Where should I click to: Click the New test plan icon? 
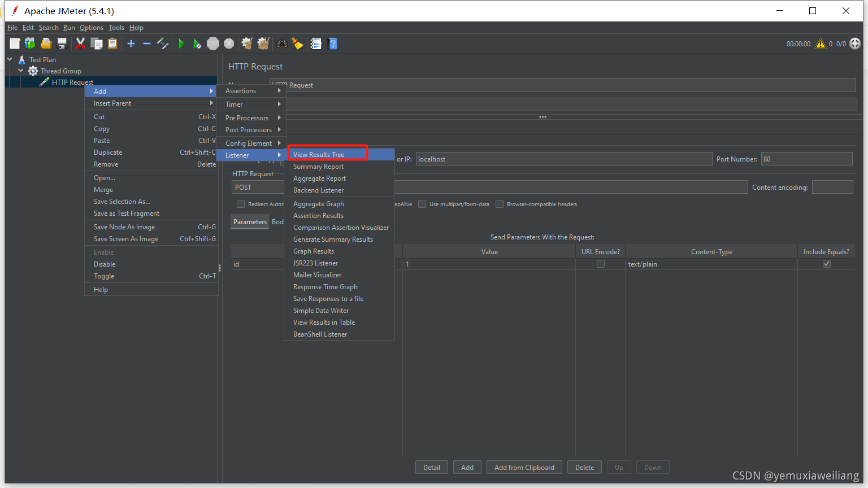pyautogui.click(x=15, y=43)
